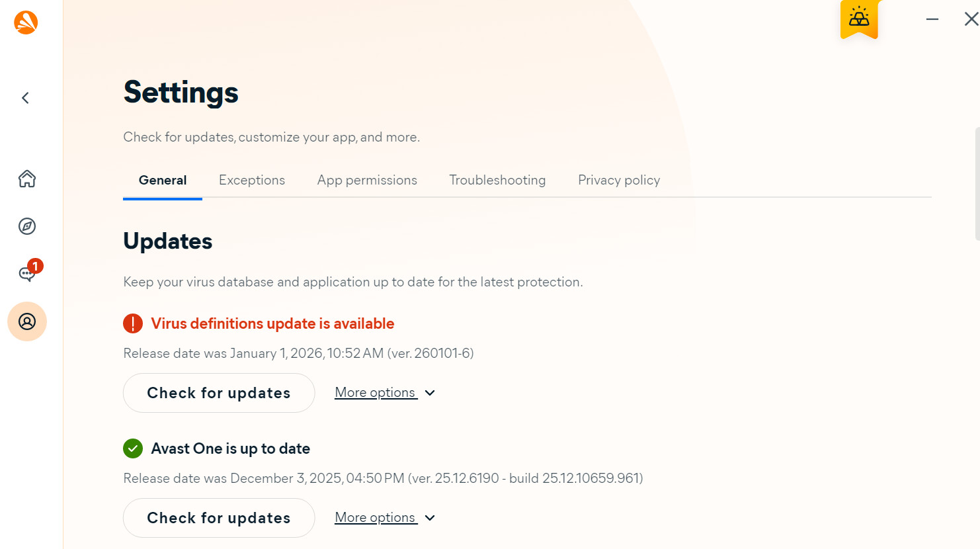Click the yellow upgrade ribbon icon
The image size is (980, 549).
coord(859,19)
